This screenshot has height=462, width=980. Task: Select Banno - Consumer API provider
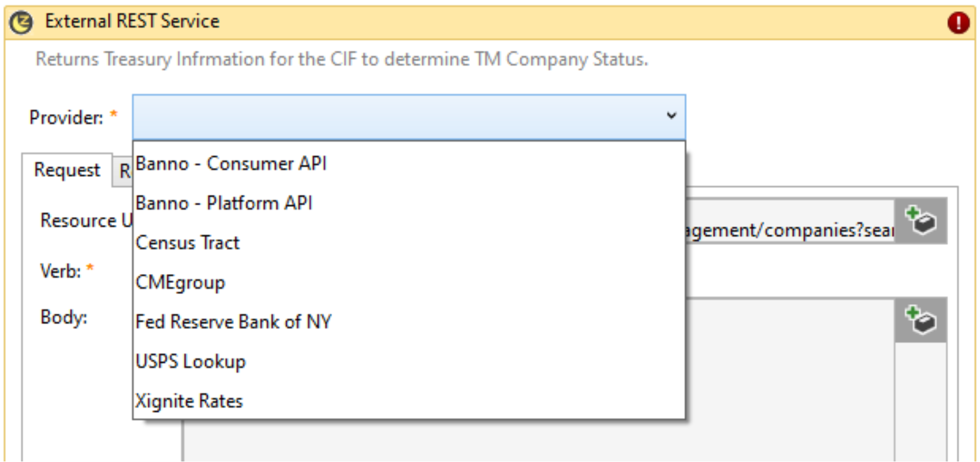[231, 163]
